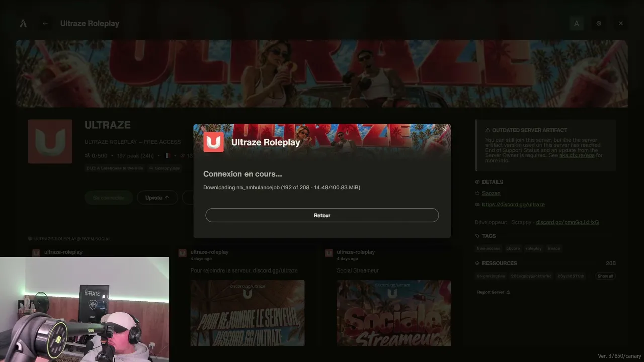Click the crown icon beside Saozen
Viewport: 644px width, 362px height.
point(477,193)
